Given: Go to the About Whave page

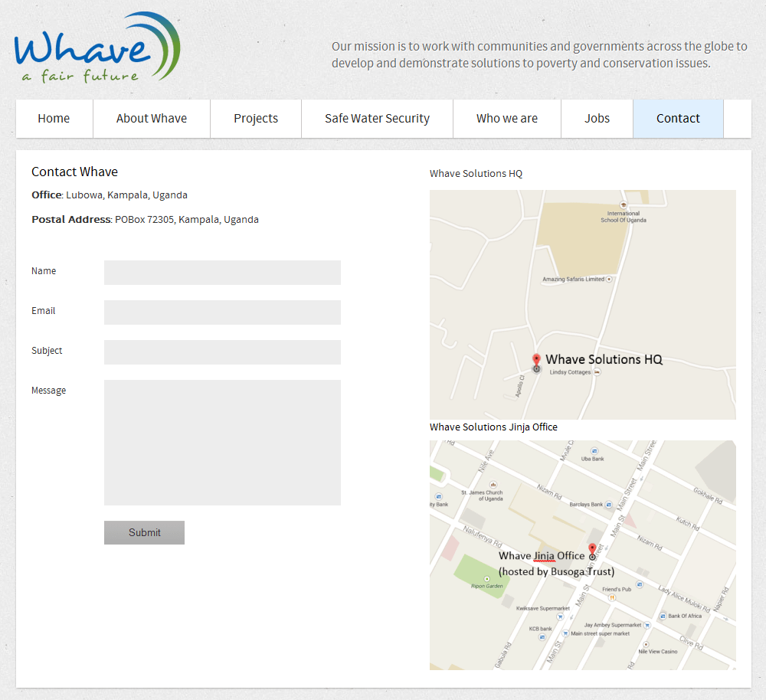Looking at the screenshot, I should (x=152, y=119).
